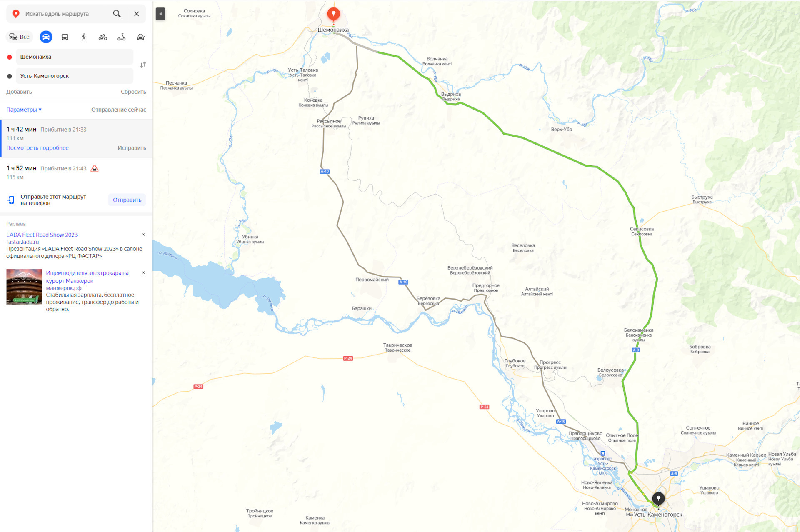This screenshot has height=532, width=800.
Task: Click Посмотреть подробнее link
Action: 37,148
